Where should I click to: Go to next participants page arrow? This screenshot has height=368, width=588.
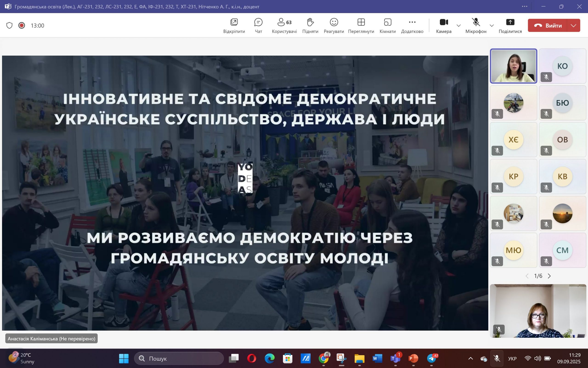(549, 276)
